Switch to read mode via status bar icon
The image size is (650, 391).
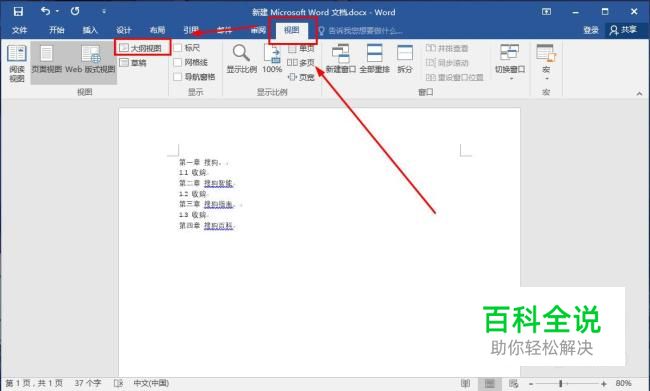pos(466,384)
